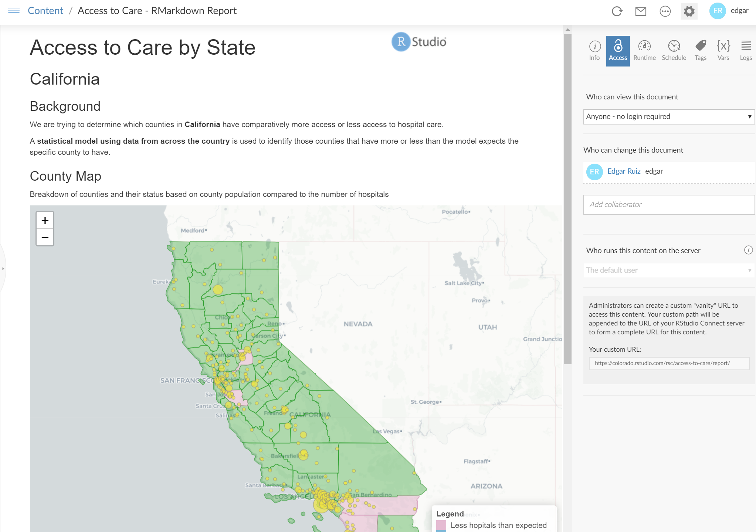Open the Schedule settings tab
This screenshot has width=756, height=532.
coord(674,51)
